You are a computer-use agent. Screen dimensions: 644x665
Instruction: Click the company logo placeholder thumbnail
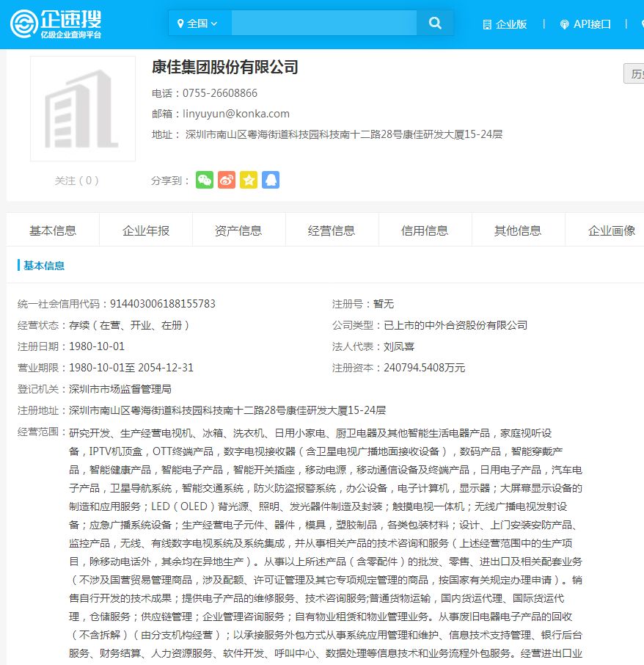(82, 108)
